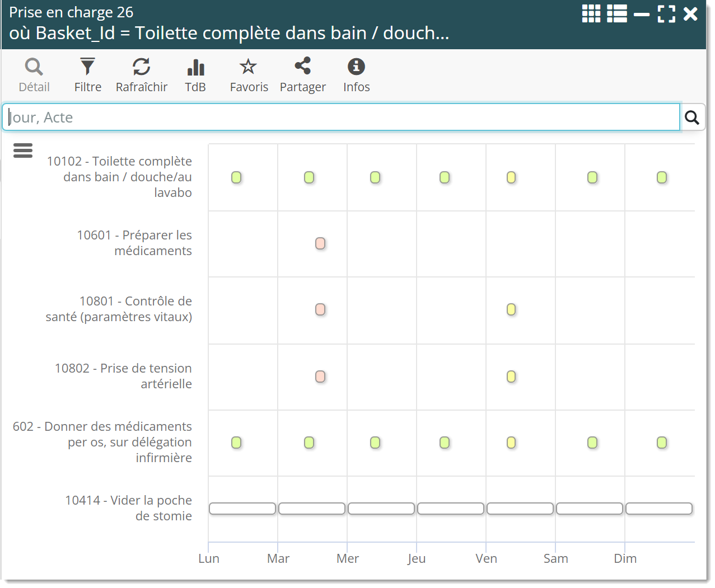Open the TdB chart dashboard
The image size is (715, 588).
point(195,75)
